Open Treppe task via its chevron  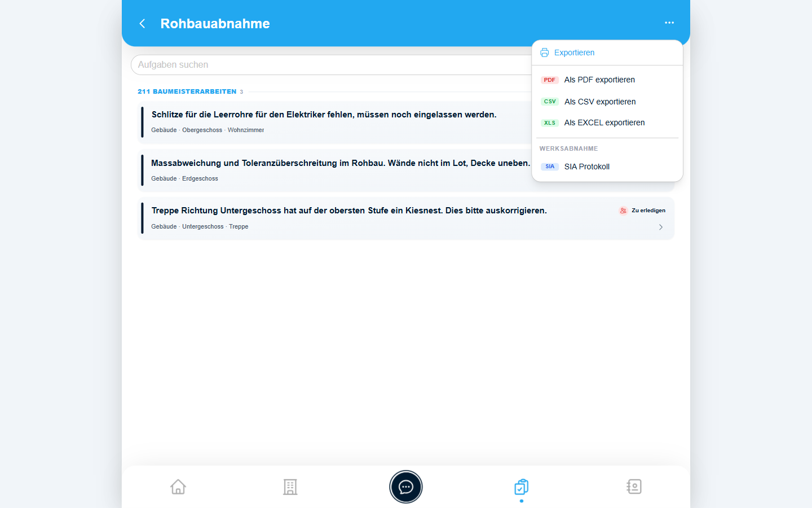coord(661,227)
